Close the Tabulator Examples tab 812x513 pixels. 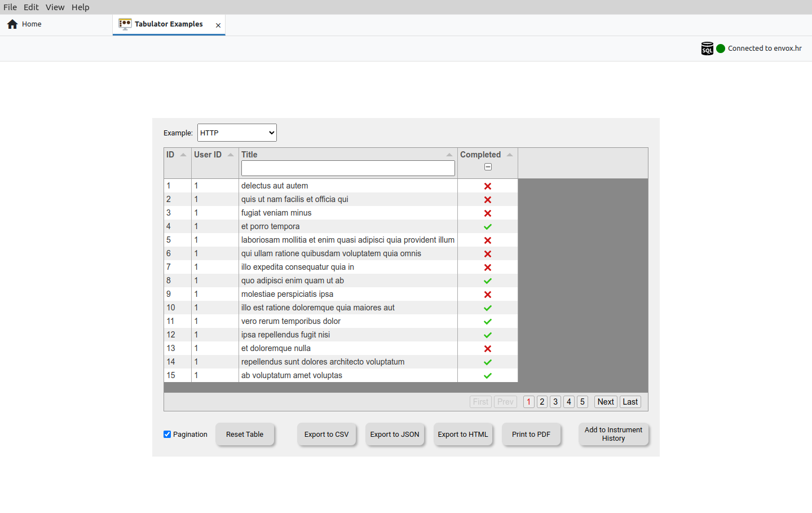click(218, 25)
